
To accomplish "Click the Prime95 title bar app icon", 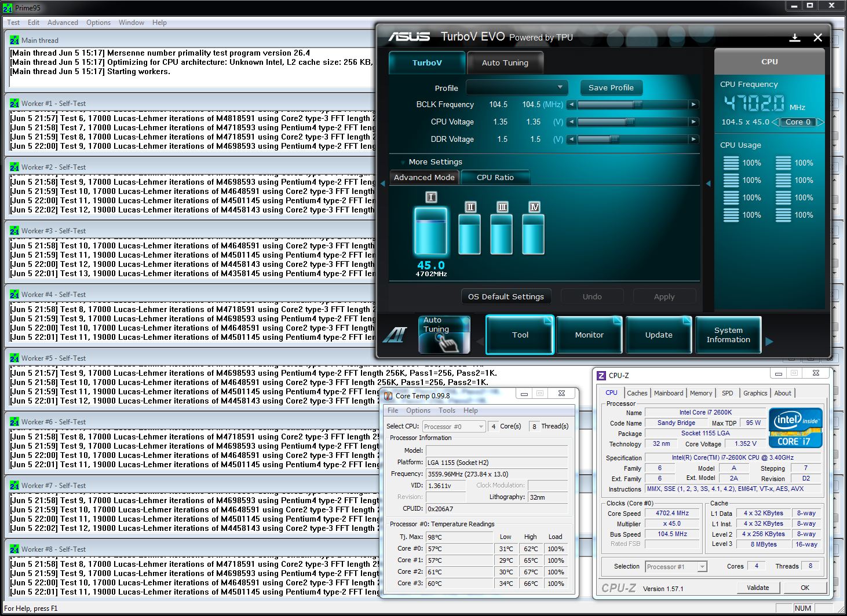I will [x=7, y=8].
